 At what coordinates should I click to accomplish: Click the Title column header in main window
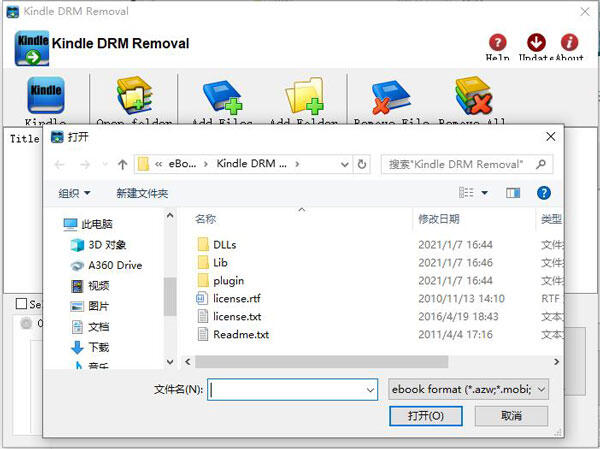24,139
